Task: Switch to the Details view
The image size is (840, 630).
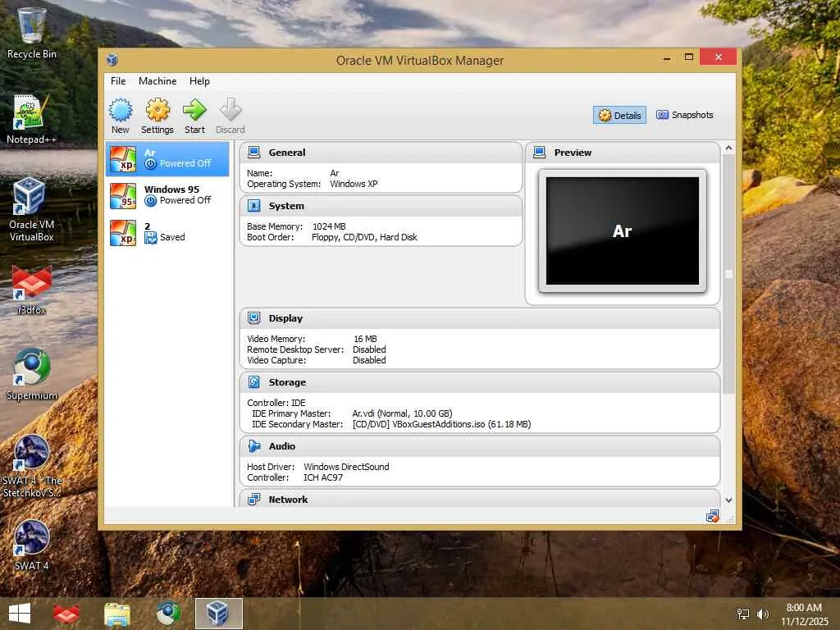Action: tap(620, 115)
